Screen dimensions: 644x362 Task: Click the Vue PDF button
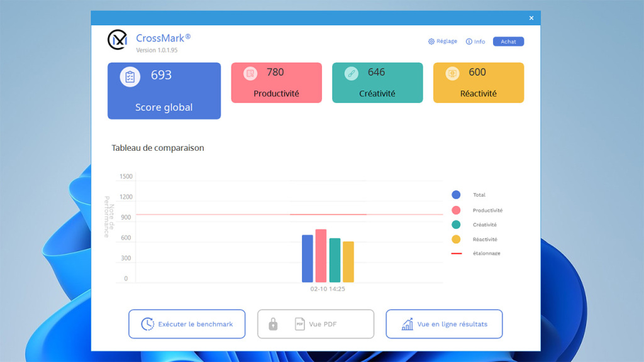click(x=316, y=324)
